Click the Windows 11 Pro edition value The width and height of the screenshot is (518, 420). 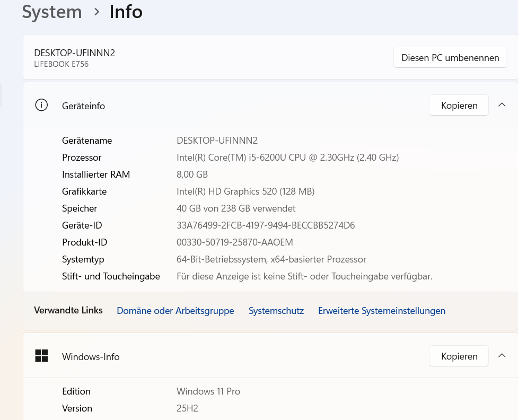coord(208,391)
